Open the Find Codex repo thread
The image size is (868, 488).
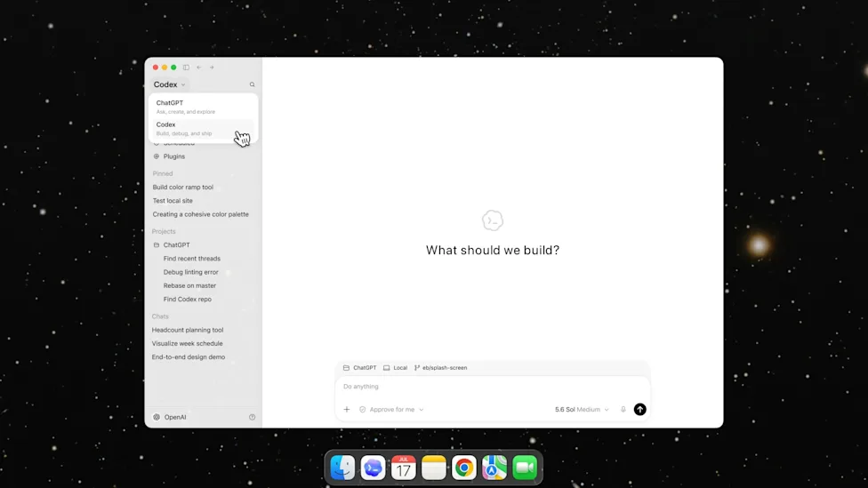point(188,300)
